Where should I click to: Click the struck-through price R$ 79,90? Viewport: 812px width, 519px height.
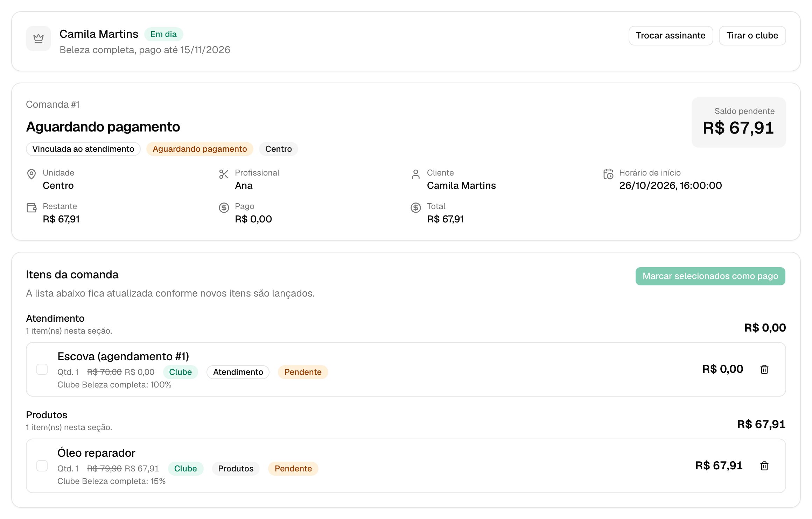click(104, 469)
